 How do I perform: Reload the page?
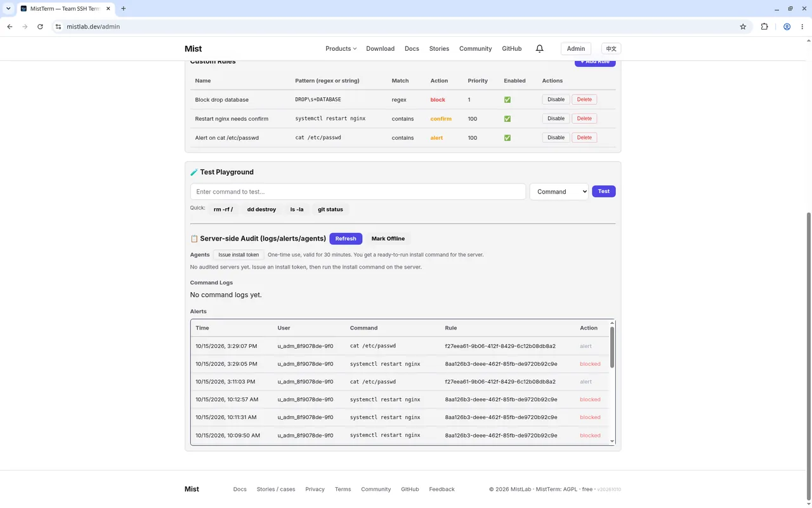[40, 27]
